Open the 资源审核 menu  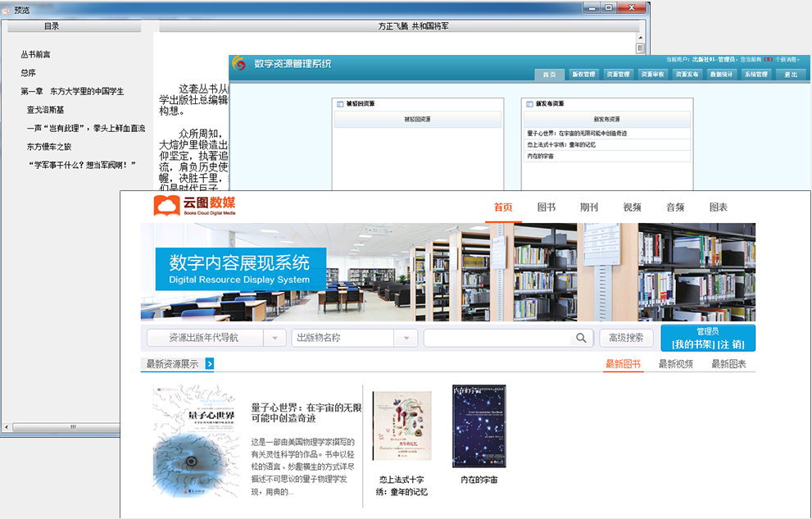(x=652, y=75)
